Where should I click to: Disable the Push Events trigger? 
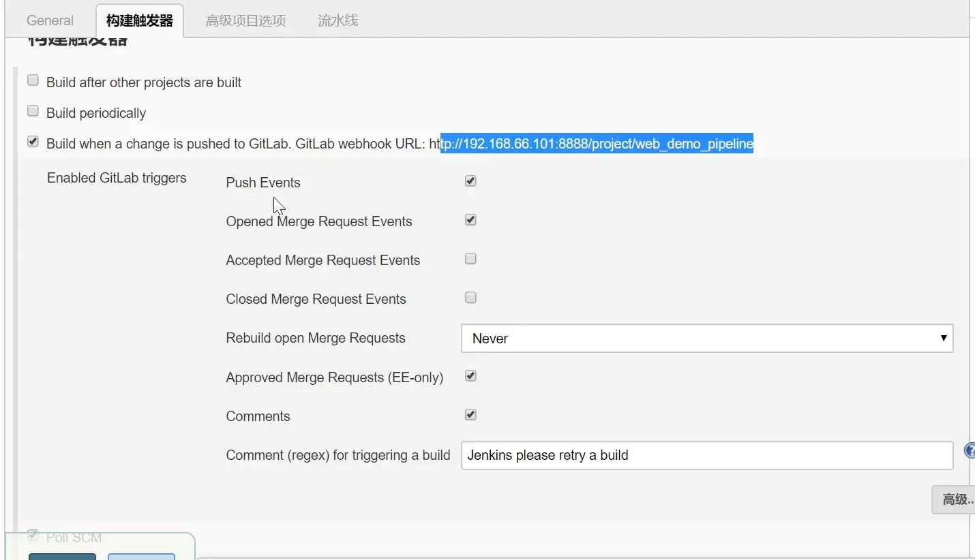470,181
